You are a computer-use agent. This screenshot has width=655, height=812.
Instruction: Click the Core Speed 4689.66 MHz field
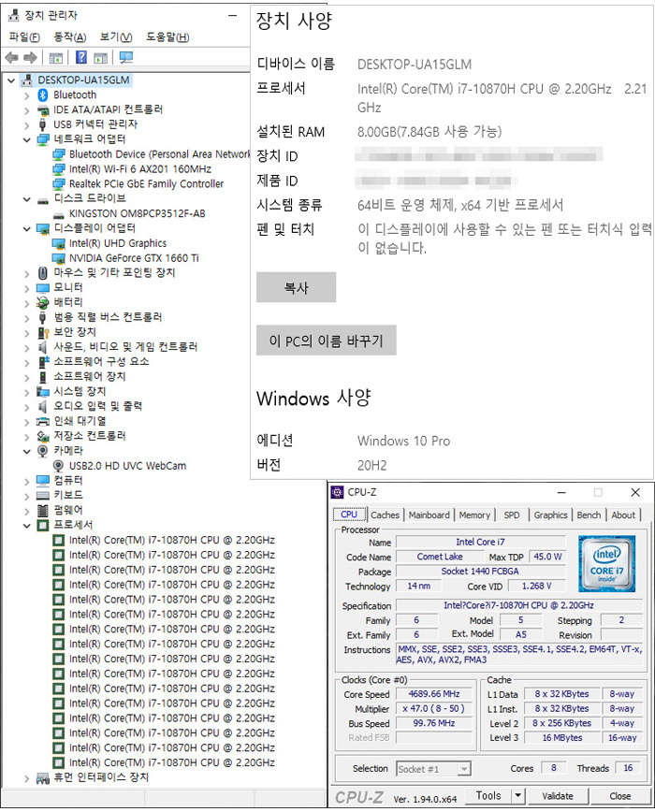[x=434, y=694]
